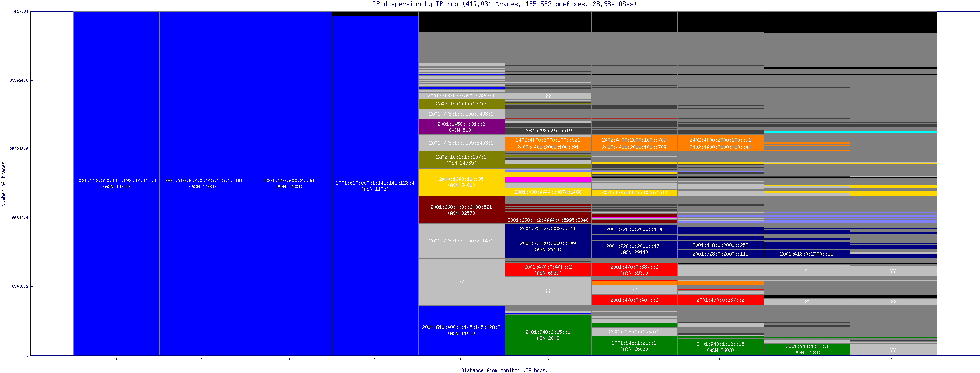Click the x-axis tick label 5
This screenshot has height=373, width=980.
pyautogui.click(x=461, y=359)
